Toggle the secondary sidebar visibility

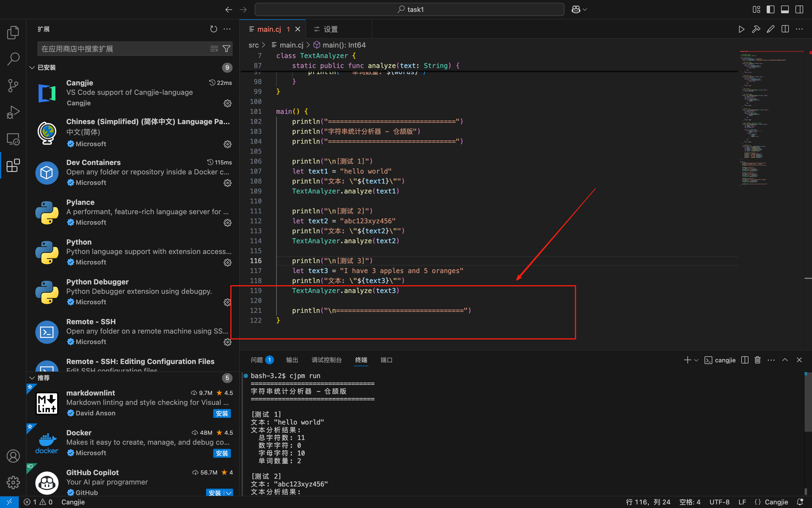pos(799,9)
